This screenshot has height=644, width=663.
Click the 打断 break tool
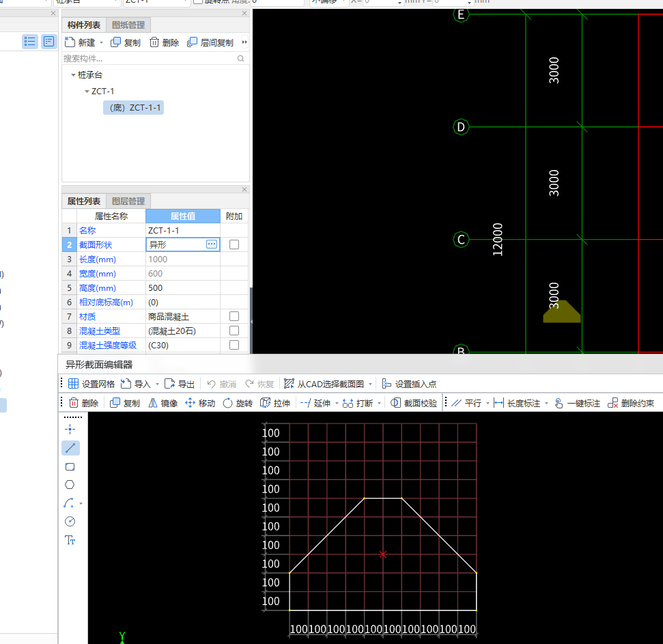coord(358,404)
